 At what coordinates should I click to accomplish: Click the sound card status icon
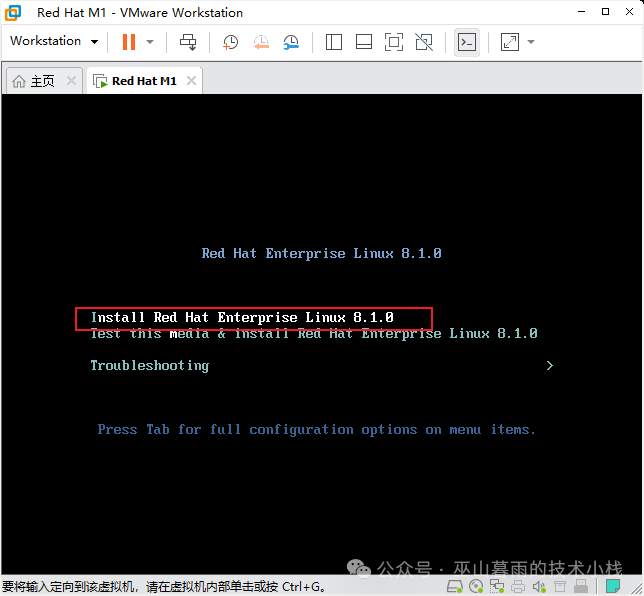pyautogui.click(x=539, y=587)
